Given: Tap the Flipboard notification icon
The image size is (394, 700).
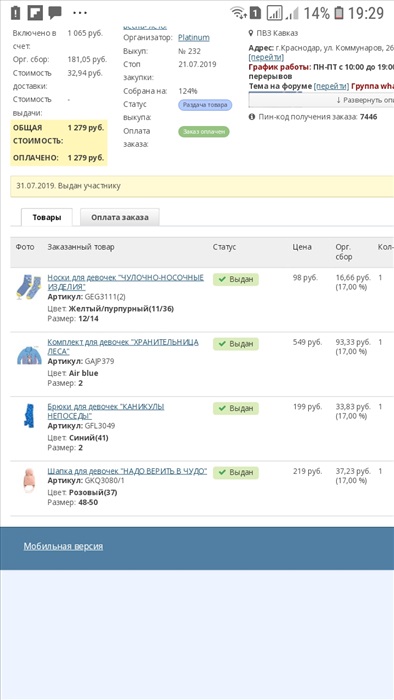Looking at the screenshot, I should [35, 13].
